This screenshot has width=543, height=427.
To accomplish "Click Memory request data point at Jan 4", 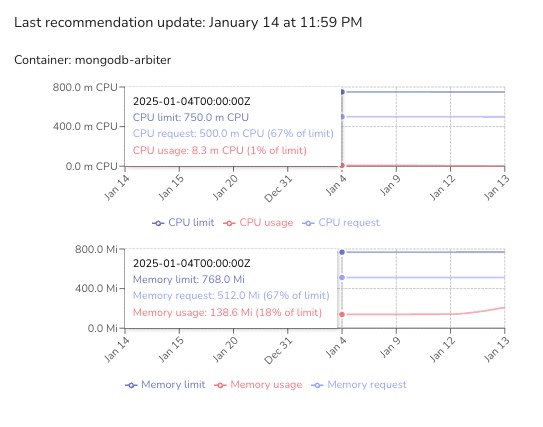I will 342,277.
